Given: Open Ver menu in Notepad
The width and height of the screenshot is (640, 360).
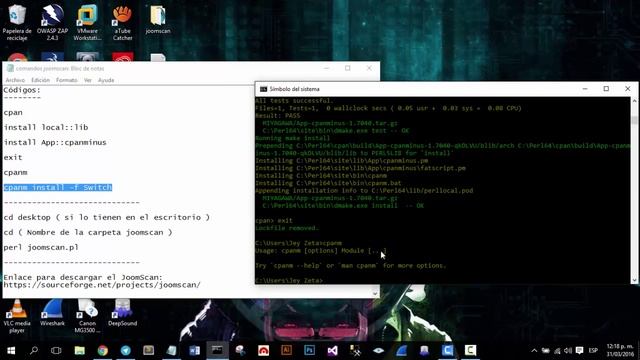Looking at the screenshot, I should pos(87,80).
